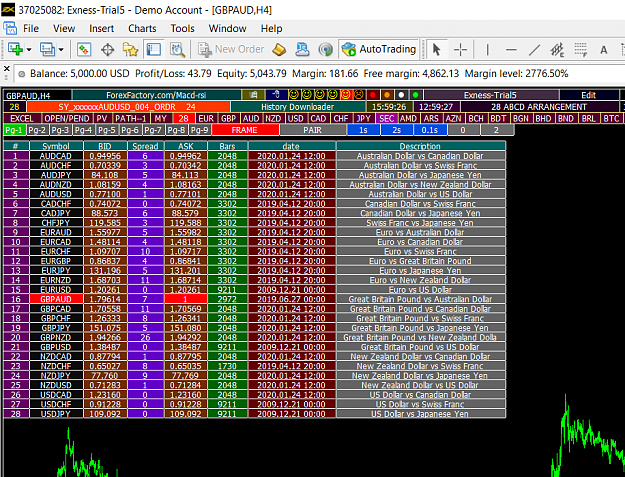
Task: Click the New Order button
Action: click(x=232, y=49)
